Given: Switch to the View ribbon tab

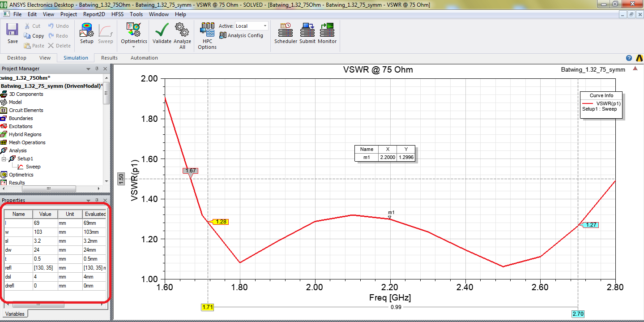Looking at the screenshot, I should click(x=45, y=58).
